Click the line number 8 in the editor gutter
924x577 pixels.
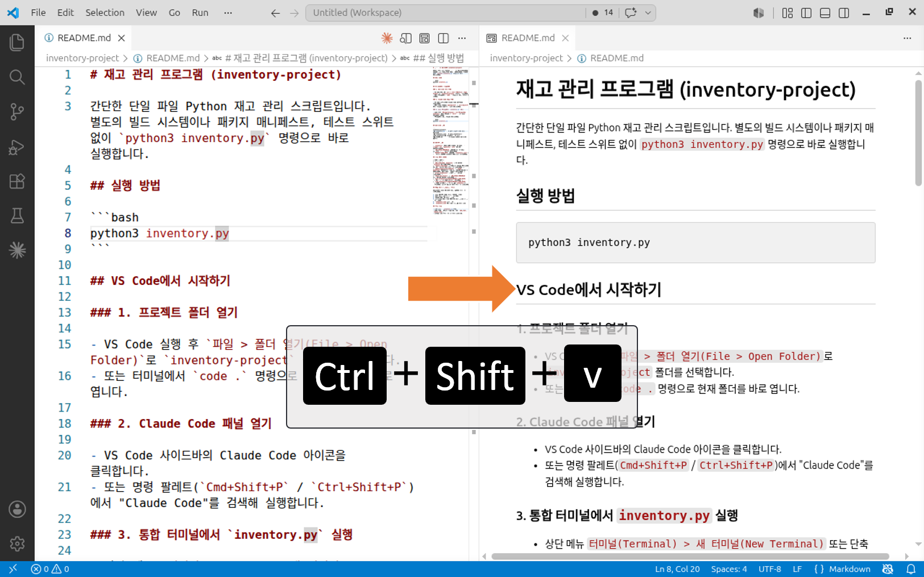pyautogui.click(x=68, y=233)
